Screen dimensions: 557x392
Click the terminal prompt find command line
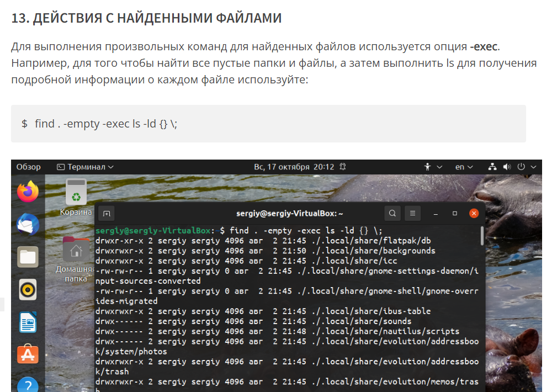pos(238,231)
